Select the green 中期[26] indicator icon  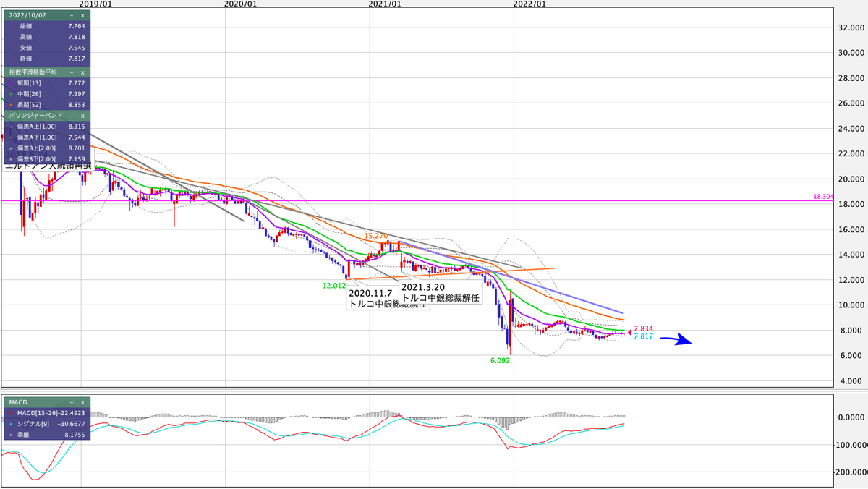tap(9, 93)
